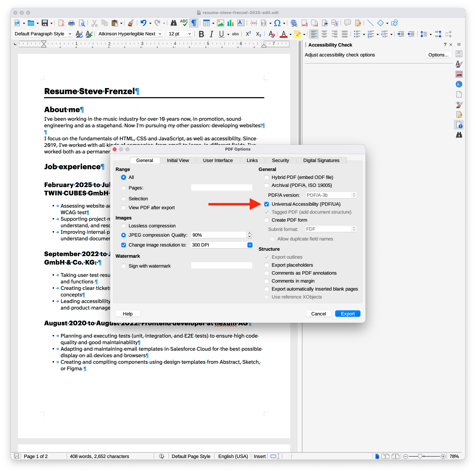Open the font name dropdown
This screenshot has width=476, height=473.
tap(160, 34)
